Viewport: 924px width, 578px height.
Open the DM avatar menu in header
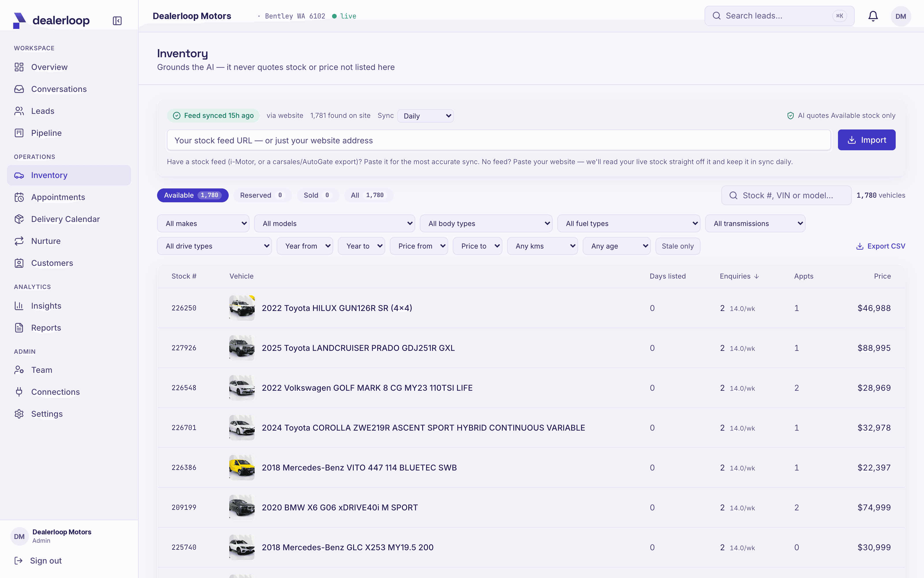pos(901,16)
